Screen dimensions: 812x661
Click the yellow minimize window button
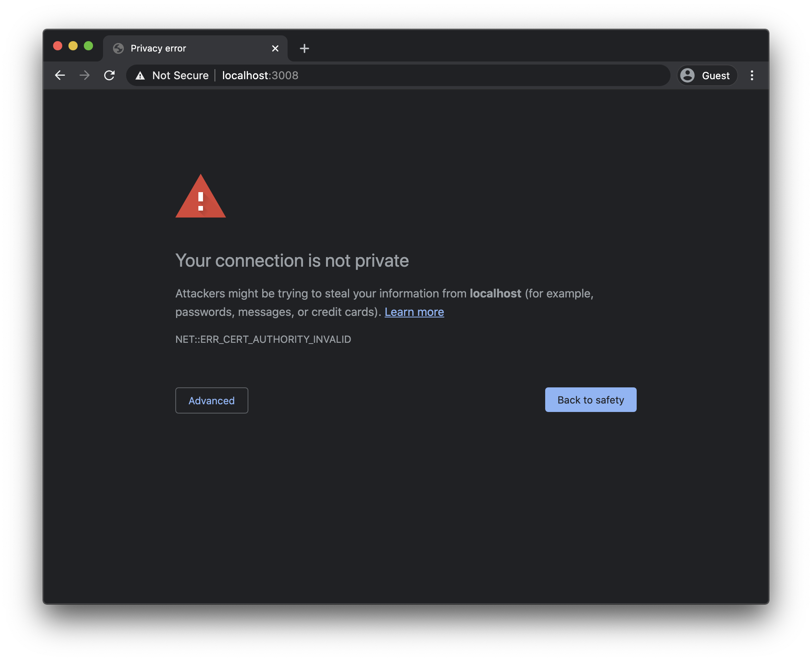point(73,46)
